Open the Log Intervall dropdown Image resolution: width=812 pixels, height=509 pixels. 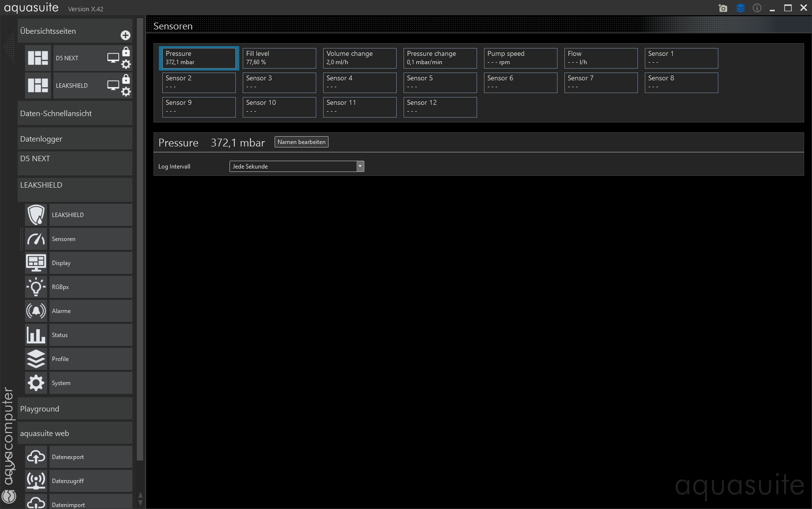point(360,167)
